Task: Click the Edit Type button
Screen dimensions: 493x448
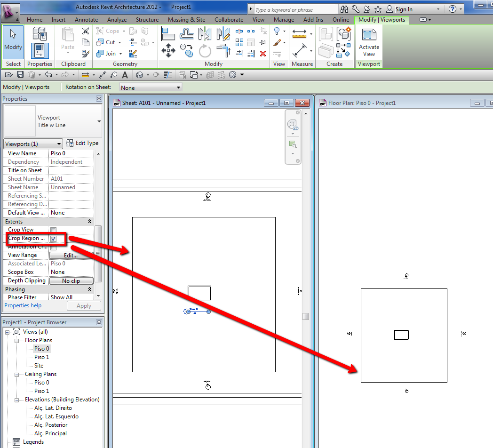Action: pos(82,143)
